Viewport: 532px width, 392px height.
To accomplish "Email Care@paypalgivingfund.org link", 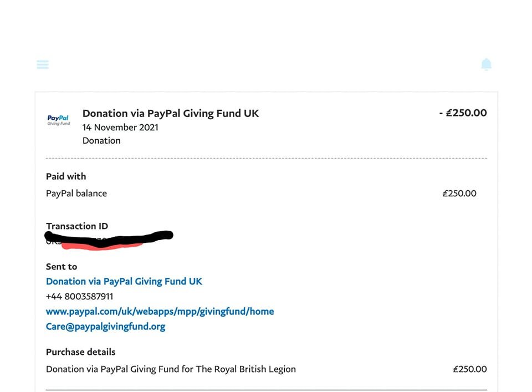I will click(x=105, y=327).
